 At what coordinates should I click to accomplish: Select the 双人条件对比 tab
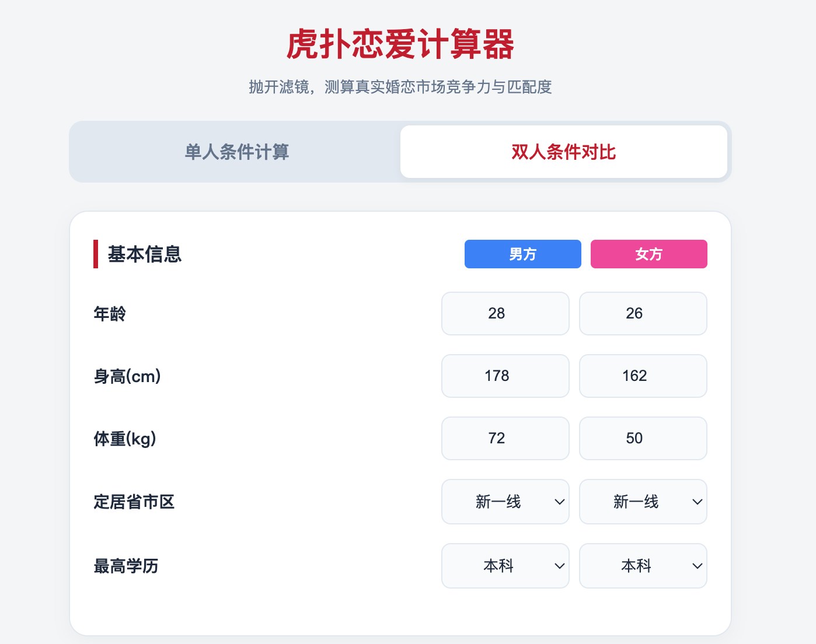(563, 152)
